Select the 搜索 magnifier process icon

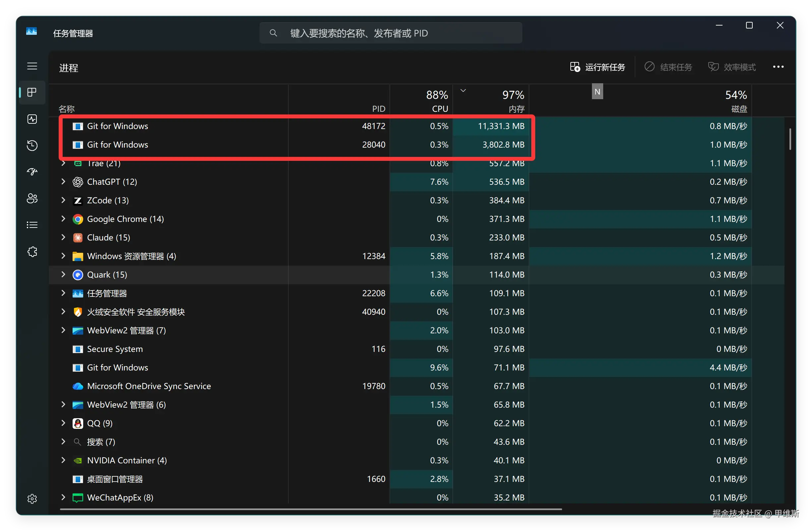78,442
